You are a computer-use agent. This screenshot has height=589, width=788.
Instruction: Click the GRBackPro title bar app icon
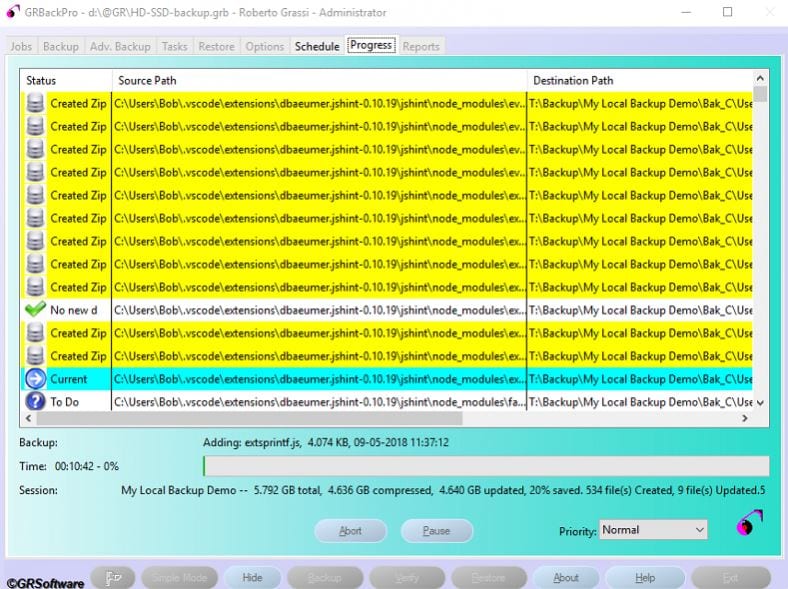pos(13,12)
